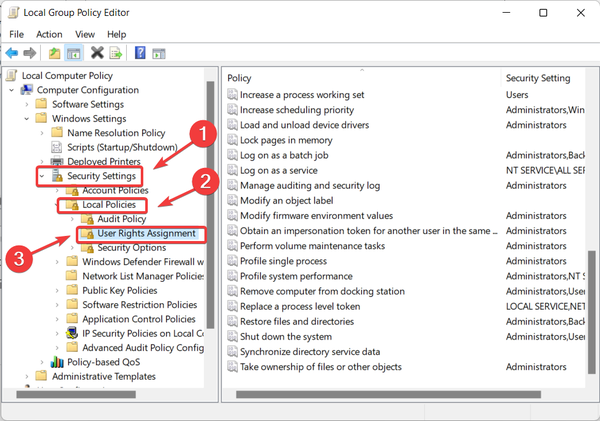The image size is (600, 421).
Task: Click the Export List toolbar icon
Action: [116, 53]
